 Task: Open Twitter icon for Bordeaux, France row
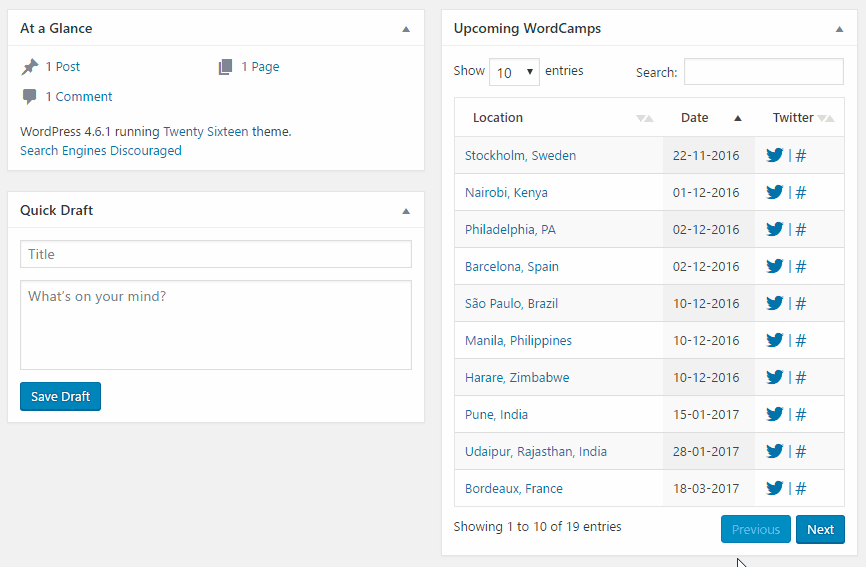[x=774, y=488]
